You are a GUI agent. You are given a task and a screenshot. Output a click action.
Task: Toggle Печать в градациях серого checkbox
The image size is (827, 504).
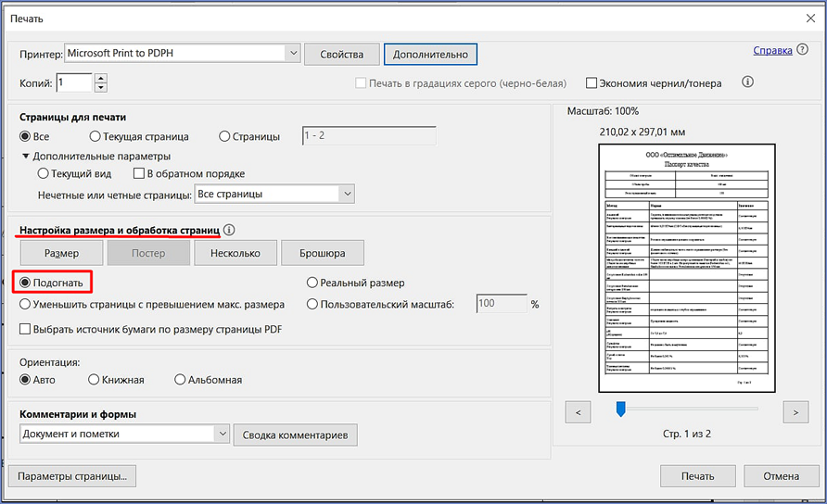click(361, 82)
